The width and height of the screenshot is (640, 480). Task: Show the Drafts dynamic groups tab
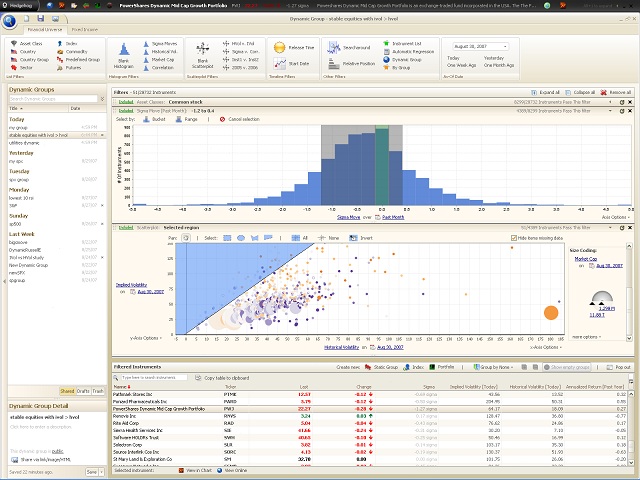(x=83, y=391)
